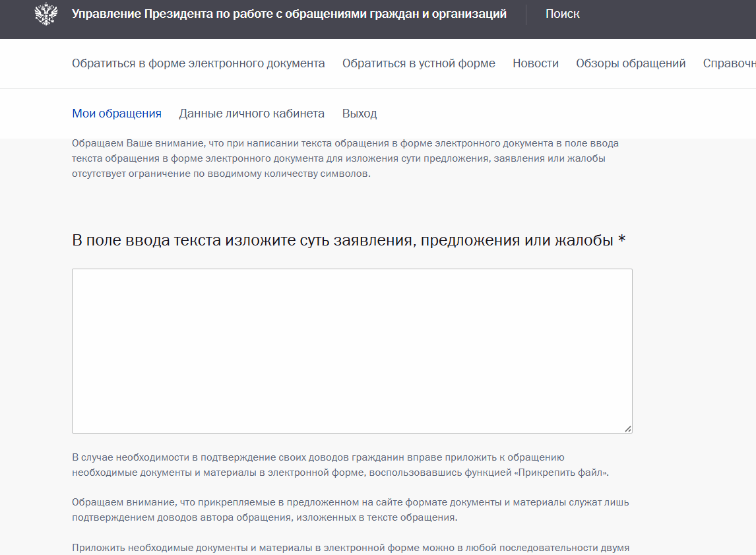The height and width of the screenshot is (555, 756).
Task: Open Обзоры обращений in navigation
Action: coord(630,63)
